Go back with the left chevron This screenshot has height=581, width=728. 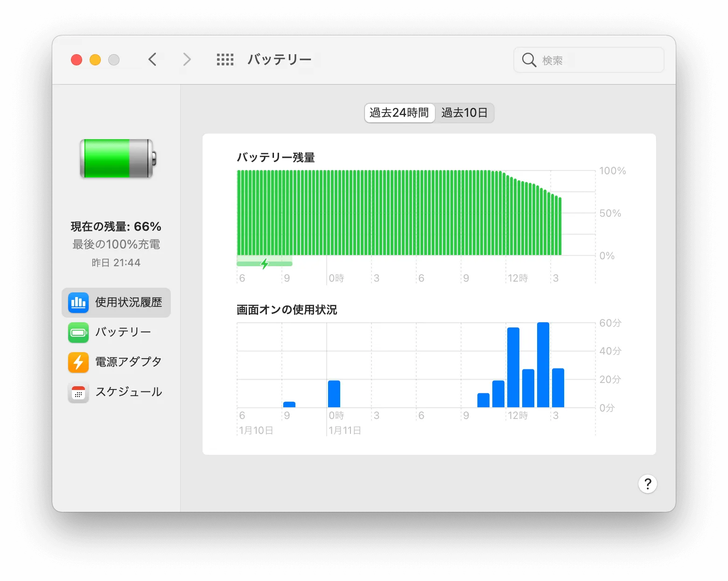152,60
